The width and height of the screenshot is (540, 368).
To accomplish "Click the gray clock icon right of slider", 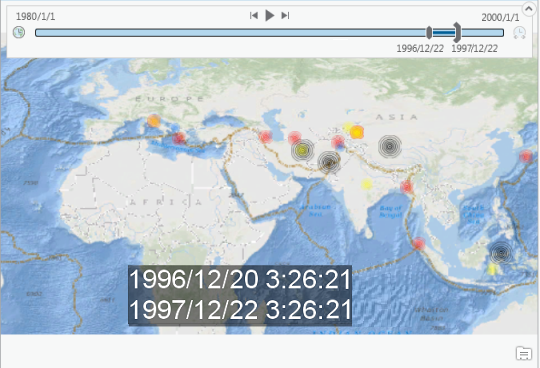I will click(x=519, y=33).
